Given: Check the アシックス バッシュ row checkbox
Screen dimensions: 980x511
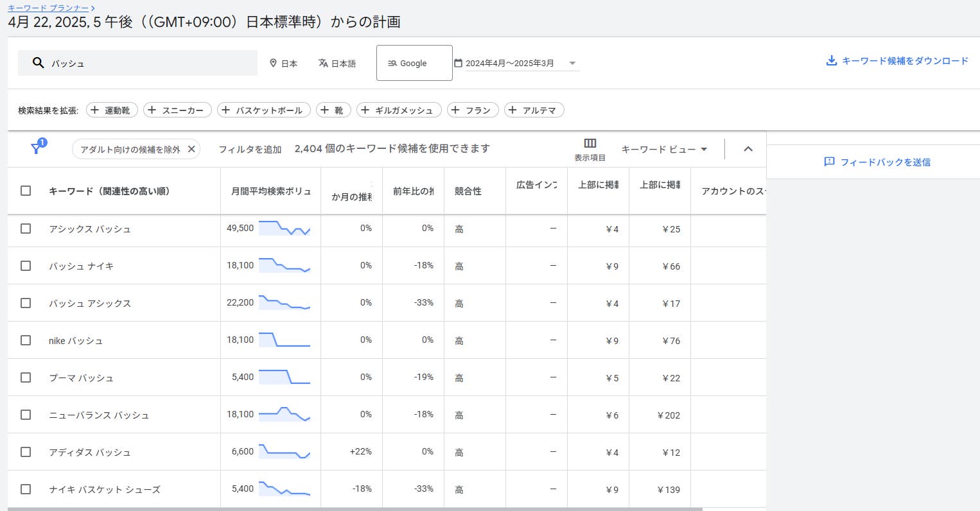Looking at the screenshot, I should click(26, 229).
